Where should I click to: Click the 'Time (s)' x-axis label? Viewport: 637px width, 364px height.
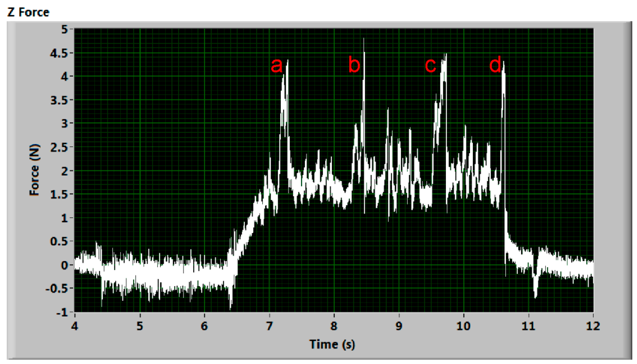click(x=332, y=344)
